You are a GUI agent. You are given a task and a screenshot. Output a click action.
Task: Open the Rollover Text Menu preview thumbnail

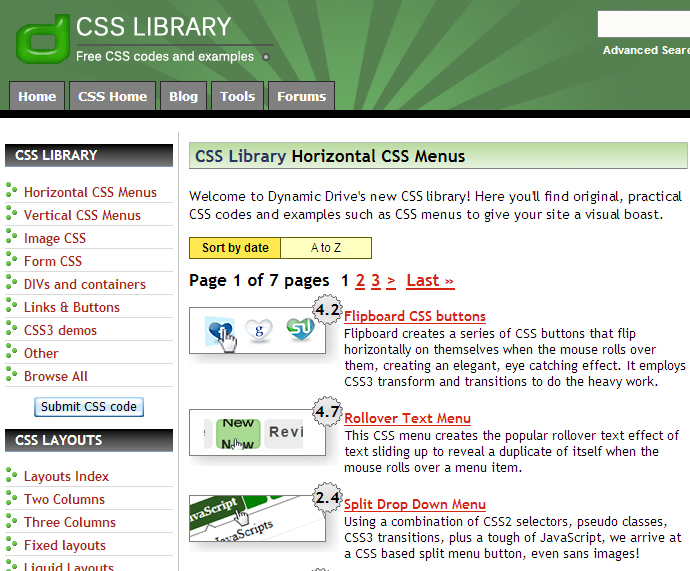tap(257, 432)
